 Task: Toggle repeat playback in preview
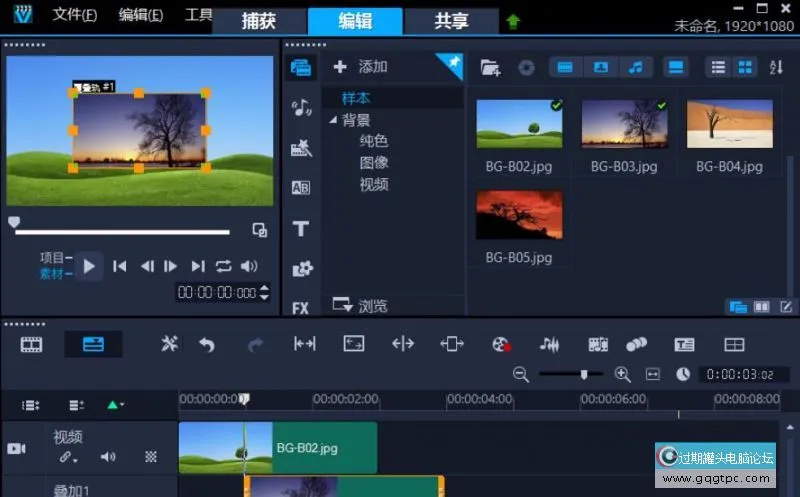pyautogui.click(x=223, y=266)
